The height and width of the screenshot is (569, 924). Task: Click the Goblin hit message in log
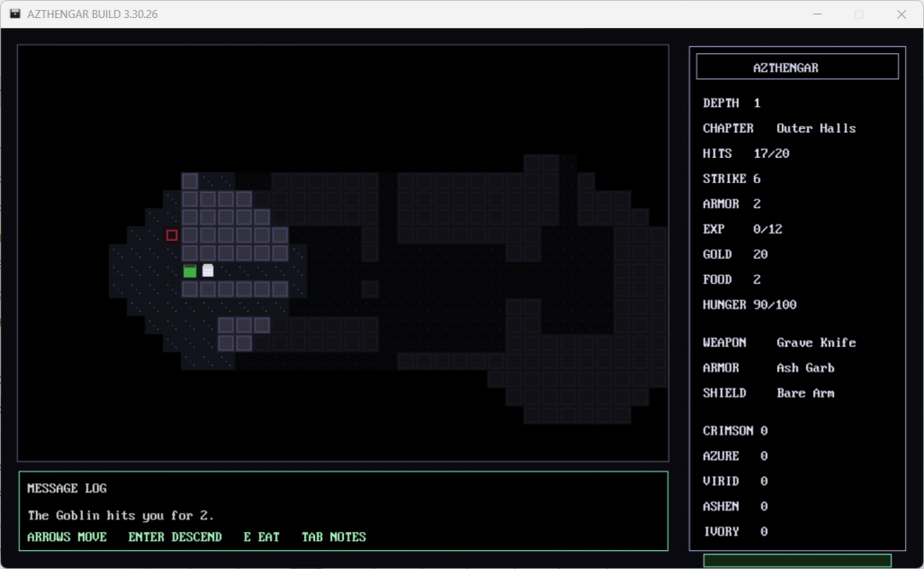[x=121, y=515]
